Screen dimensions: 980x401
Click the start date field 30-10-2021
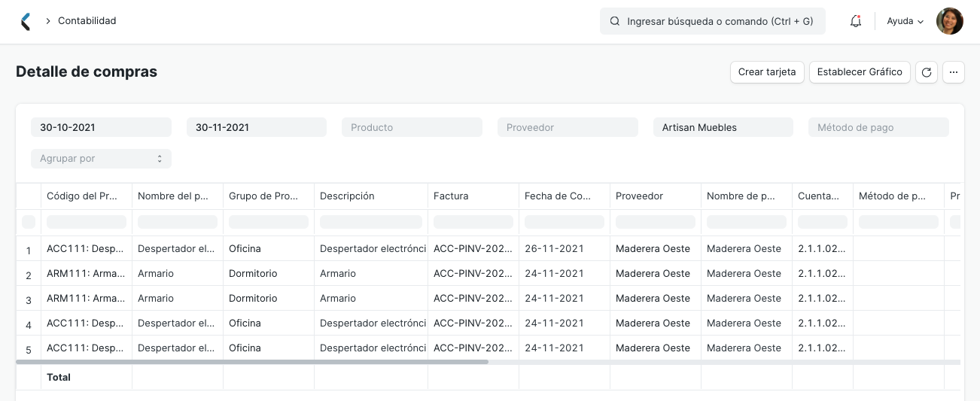click(x=101, y=127)
